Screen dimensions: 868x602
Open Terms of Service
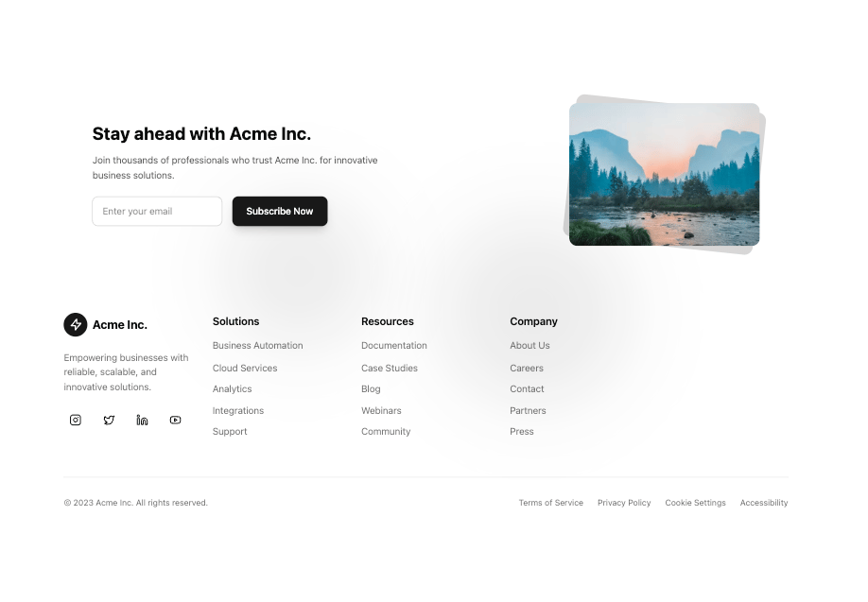[551, 503]
